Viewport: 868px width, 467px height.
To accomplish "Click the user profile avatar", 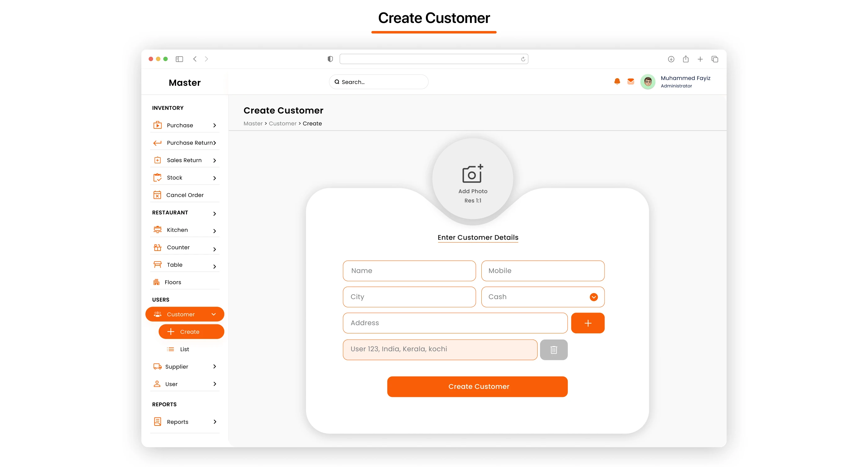I will click(647, 82).
